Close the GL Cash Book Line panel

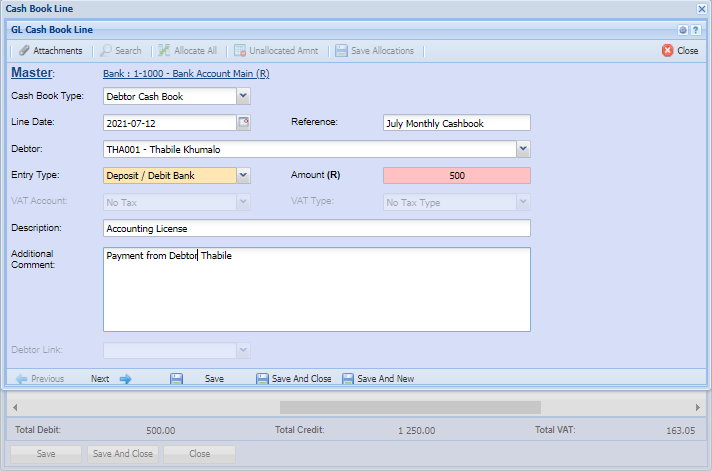click(680, 50)
